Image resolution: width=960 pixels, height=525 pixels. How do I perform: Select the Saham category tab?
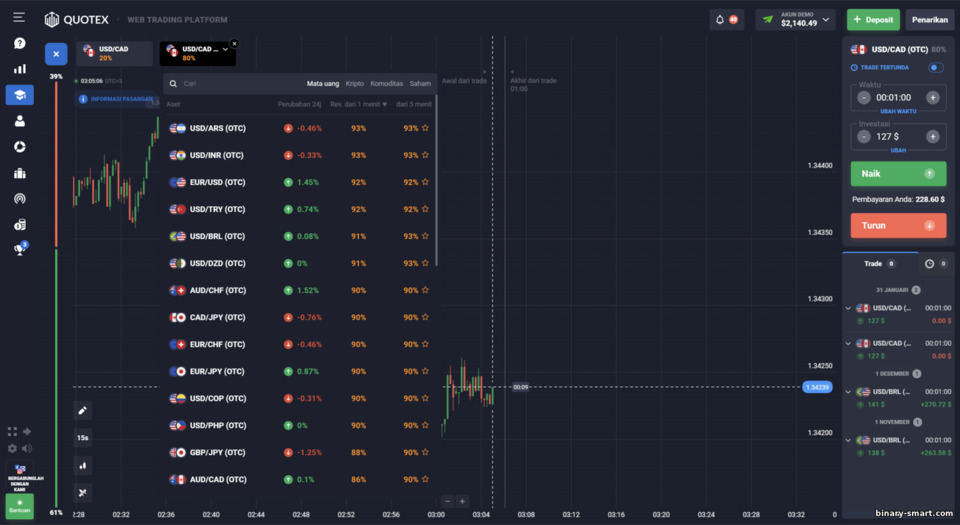coord(420,83)
